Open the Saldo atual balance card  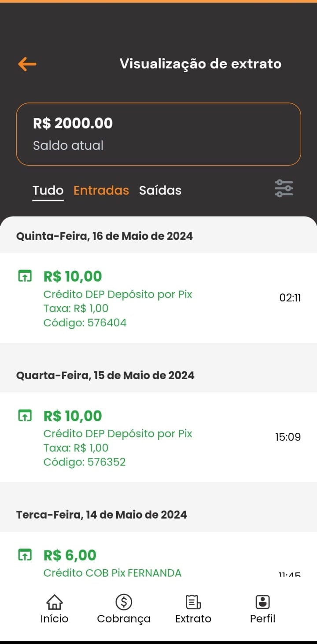tap(158, 134)
